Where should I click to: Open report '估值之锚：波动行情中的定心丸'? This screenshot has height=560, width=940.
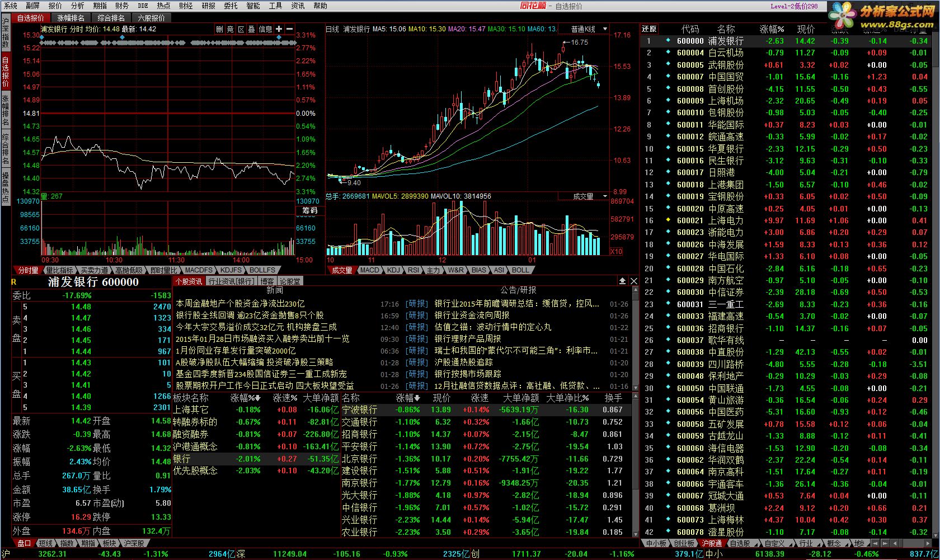coord(492,327)
